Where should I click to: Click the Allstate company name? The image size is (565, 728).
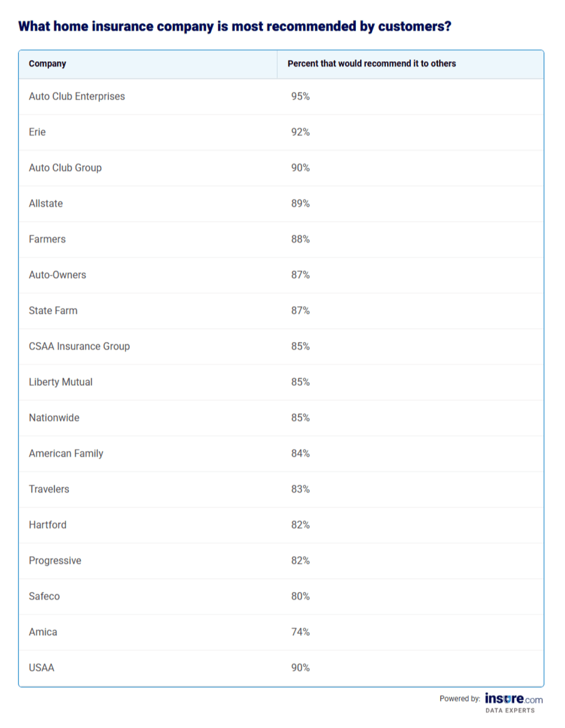(x=46, y=203)
